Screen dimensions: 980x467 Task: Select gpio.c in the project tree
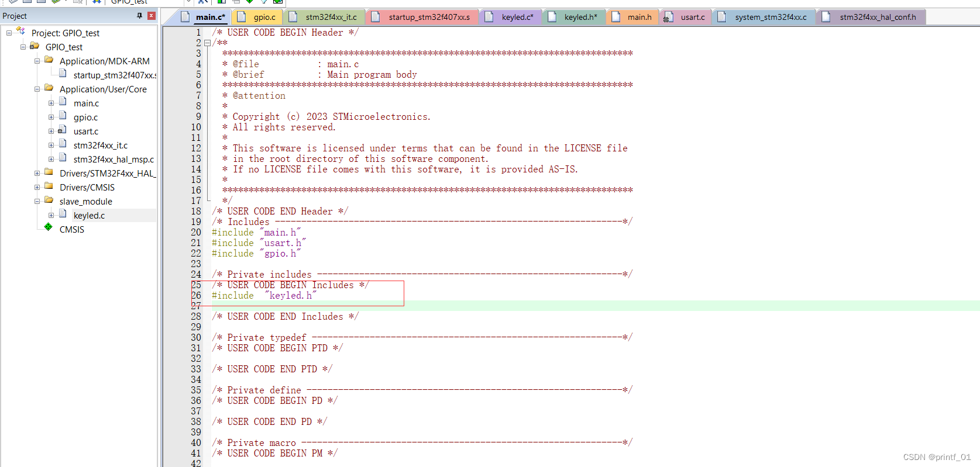85,117
